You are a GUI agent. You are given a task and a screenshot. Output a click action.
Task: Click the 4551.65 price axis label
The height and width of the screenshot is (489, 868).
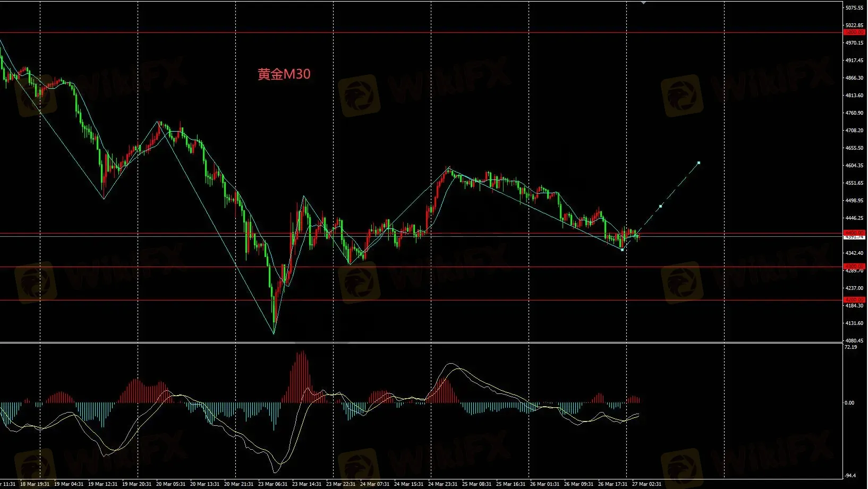854,183
